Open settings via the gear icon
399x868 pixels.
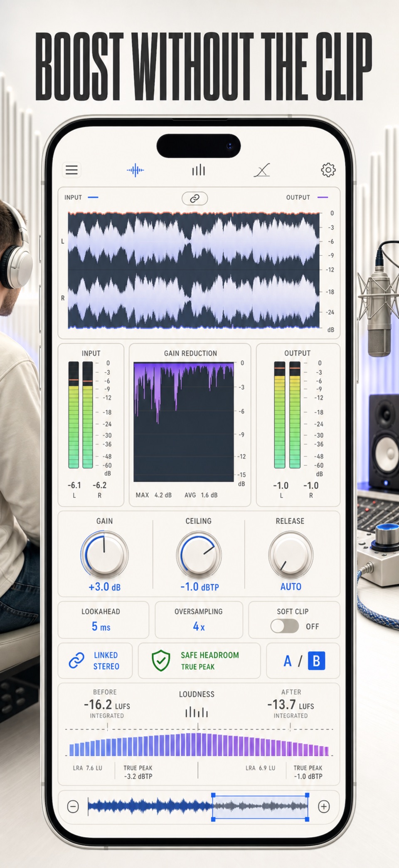[328, 170]
